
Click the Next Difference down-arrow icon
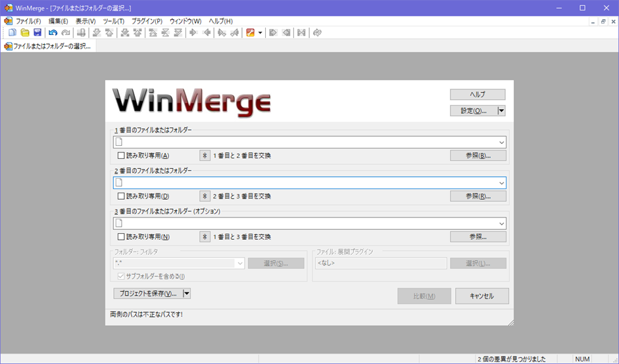coord(97,33)
